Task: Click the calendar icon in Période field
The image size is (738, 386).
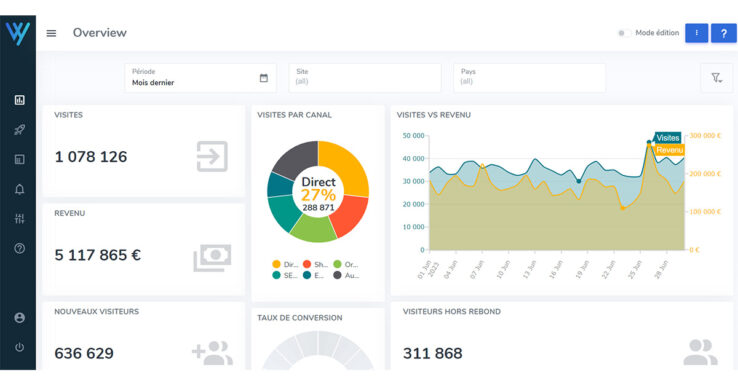Action: point(264,78)
